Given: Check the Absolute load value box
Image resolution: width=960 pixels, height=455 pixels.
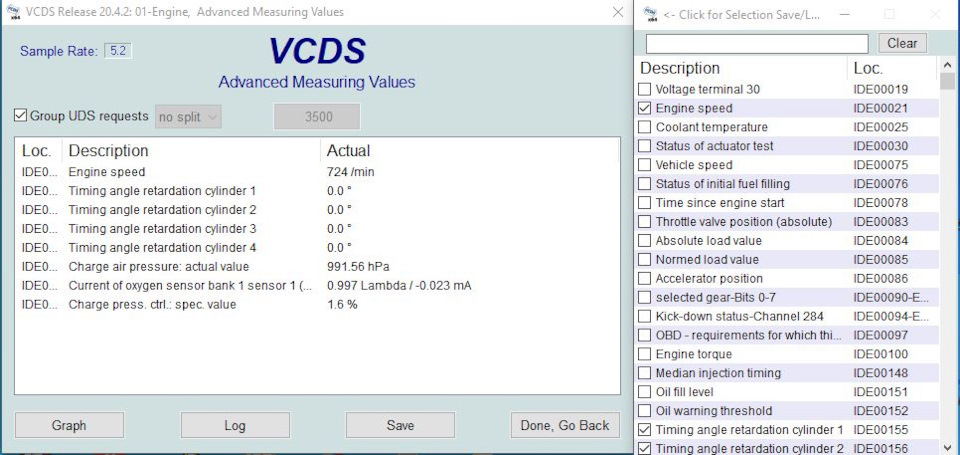Looking at the screenshot, I should click(x=645, y=241).
